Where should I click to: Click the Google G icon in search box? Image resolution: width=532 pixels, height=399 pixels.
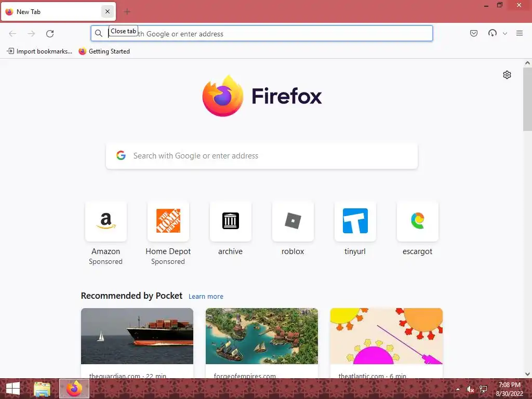(x=121, y=155)
